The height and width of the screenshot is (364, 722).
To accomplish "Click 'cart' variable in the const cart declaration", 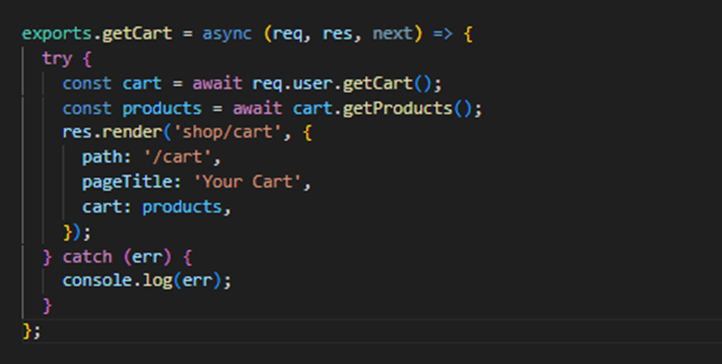I will point(142,83).
